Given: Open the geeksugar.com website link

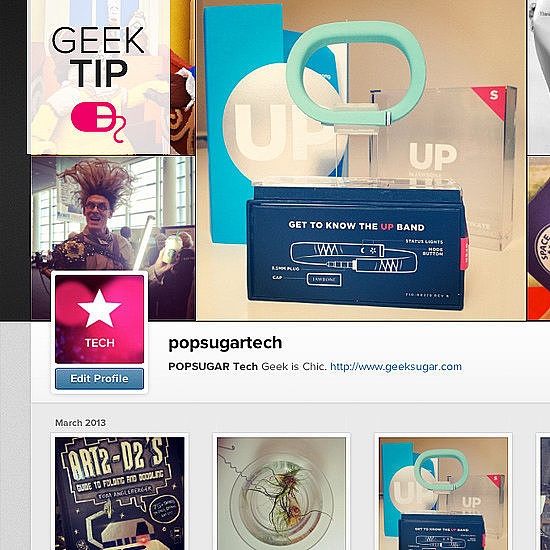Looking at the screenshot, I should 396,367.
